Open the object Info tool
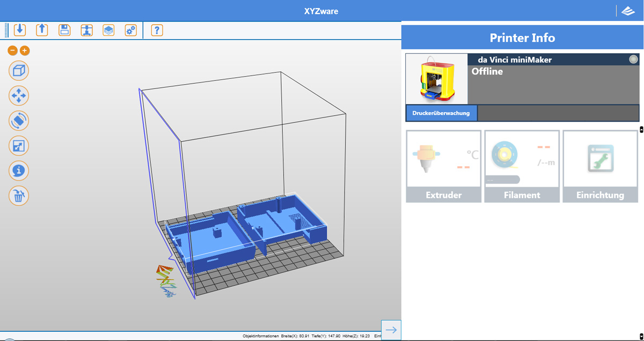Viewport: 644px width, 341px height. tap(19, 171)
